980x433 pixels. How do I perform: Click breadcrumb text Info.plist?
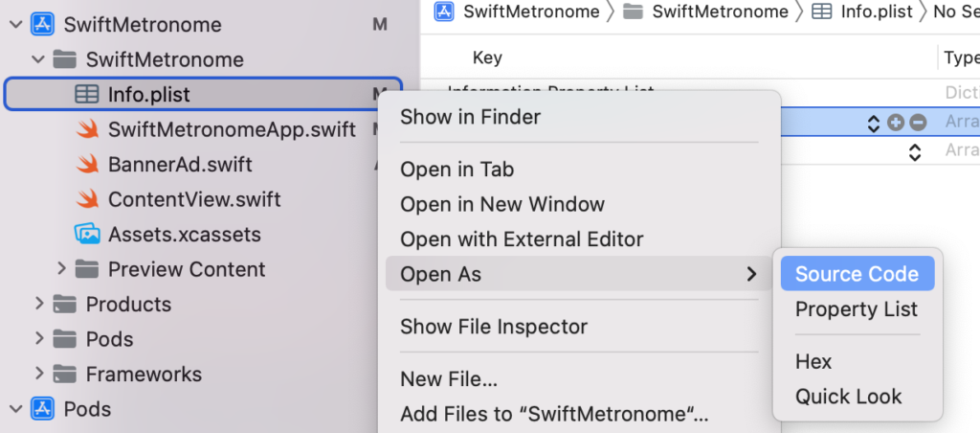pos(877,11)
